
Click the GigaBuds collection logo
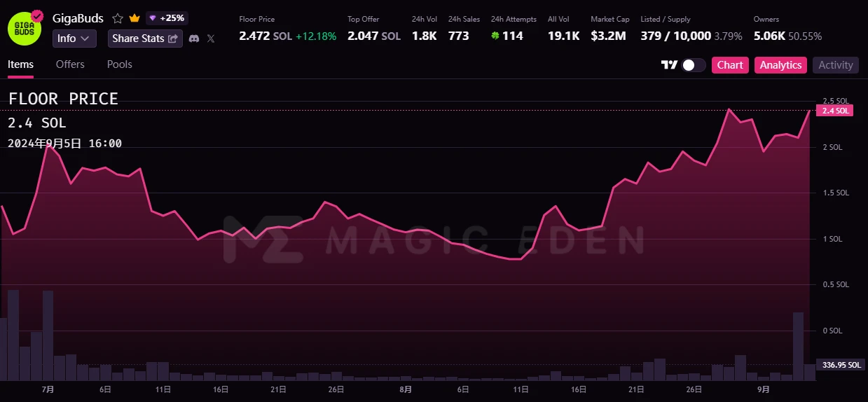tap(24, 28)
